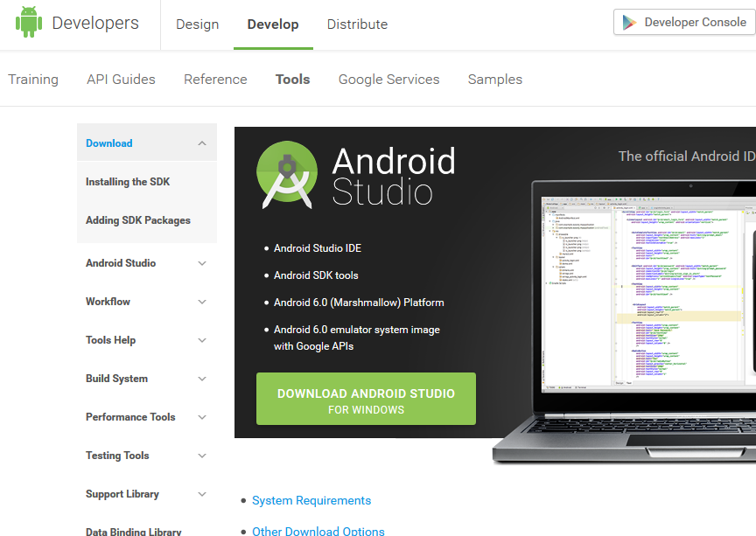Click the large Android Studio heading text
756x536 pixels.
tap(394, 176)
